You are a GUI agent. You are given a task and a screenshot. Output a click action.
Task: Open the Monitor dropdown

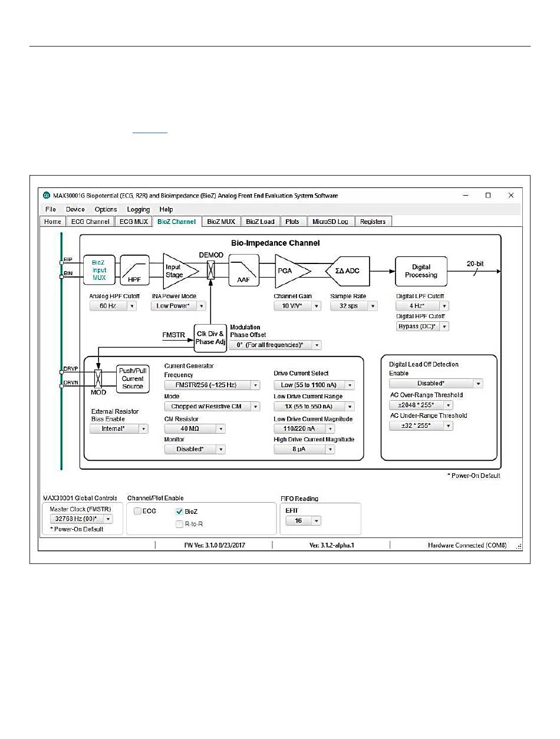[x=195, y=449]
